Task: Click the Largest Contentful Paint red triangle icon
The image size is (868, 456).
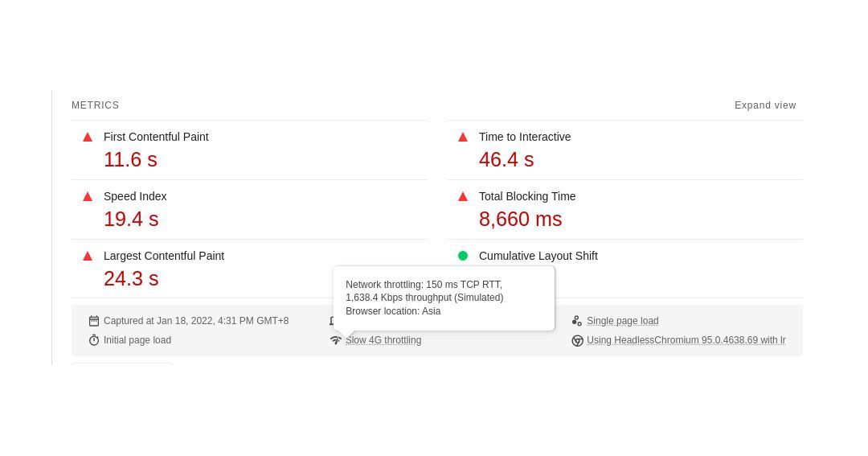Action: (x=88, y=256)
